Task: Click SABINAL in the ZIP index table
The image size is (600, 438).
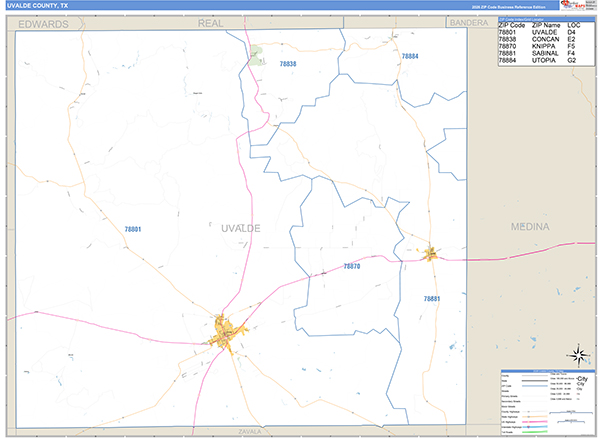Action: click(x=545, y=54)
